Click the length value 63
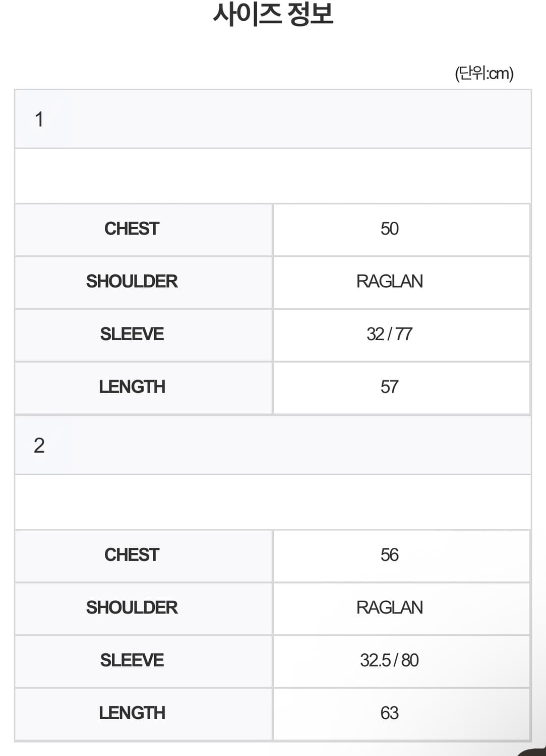 (x=390, y=713)
